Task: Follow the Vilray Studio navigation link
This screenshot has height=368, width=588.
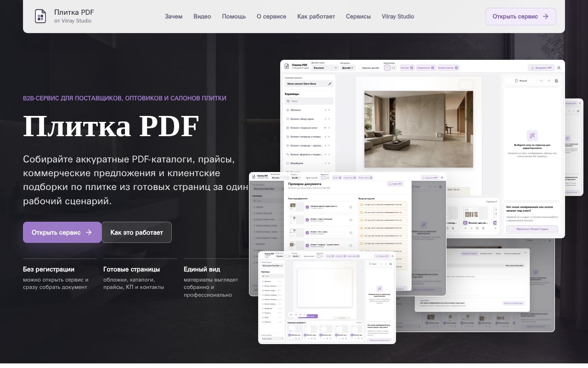Action: [398, 17]
